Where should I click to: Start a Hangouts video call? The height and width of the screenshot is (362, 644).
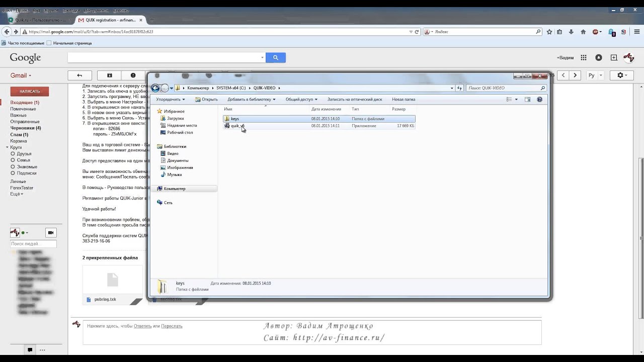[x=51, y=233]
